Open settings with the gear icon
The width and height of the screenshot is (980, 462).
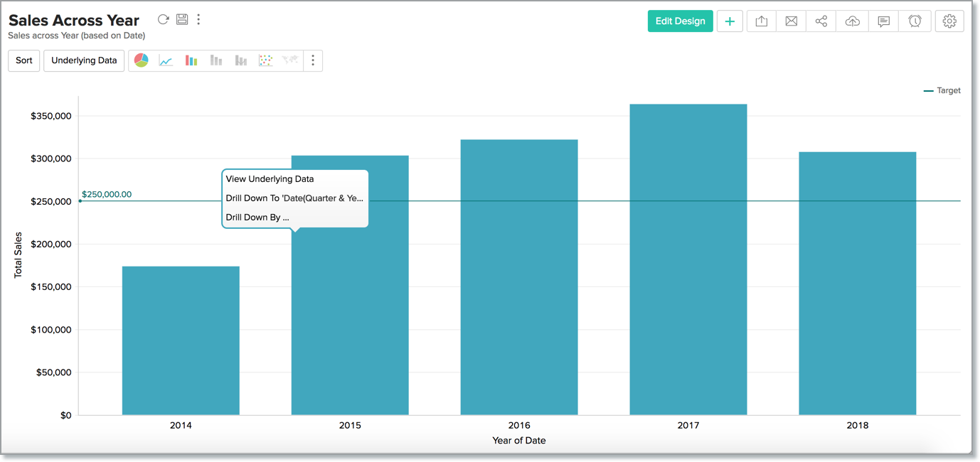(949, 21)
